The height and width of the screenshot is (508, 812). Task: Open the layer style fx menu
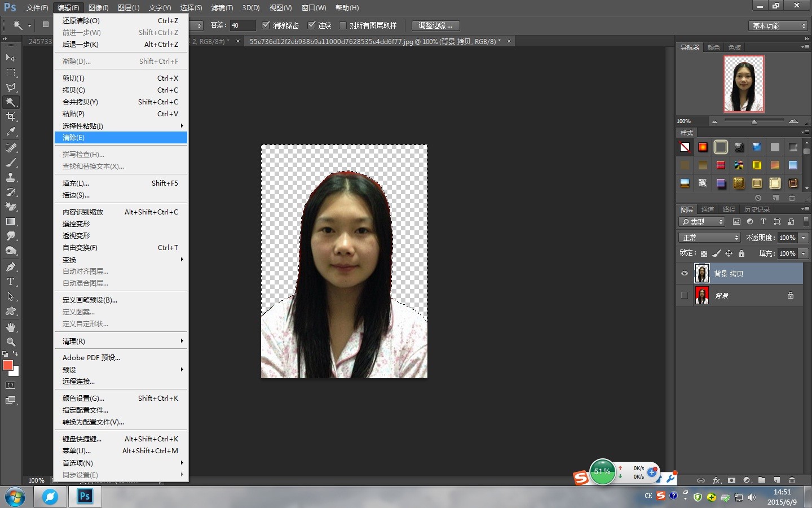click(x=717, y=480)
